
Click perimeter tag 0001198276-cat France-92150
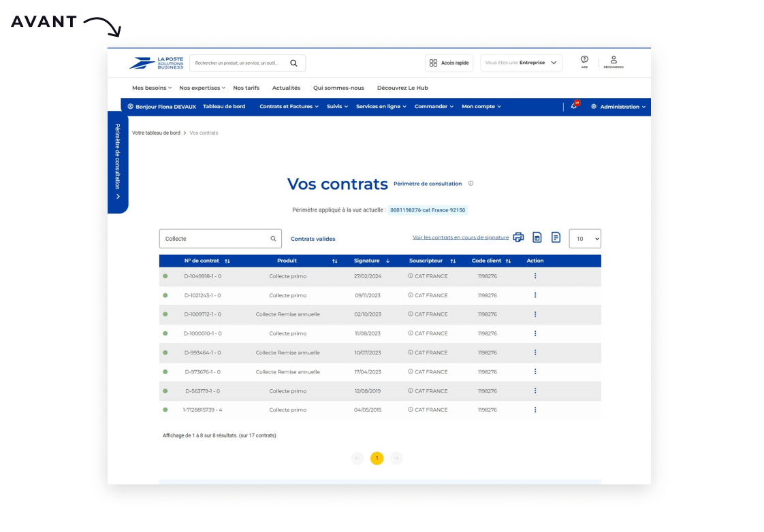click(x=428, y=210)
